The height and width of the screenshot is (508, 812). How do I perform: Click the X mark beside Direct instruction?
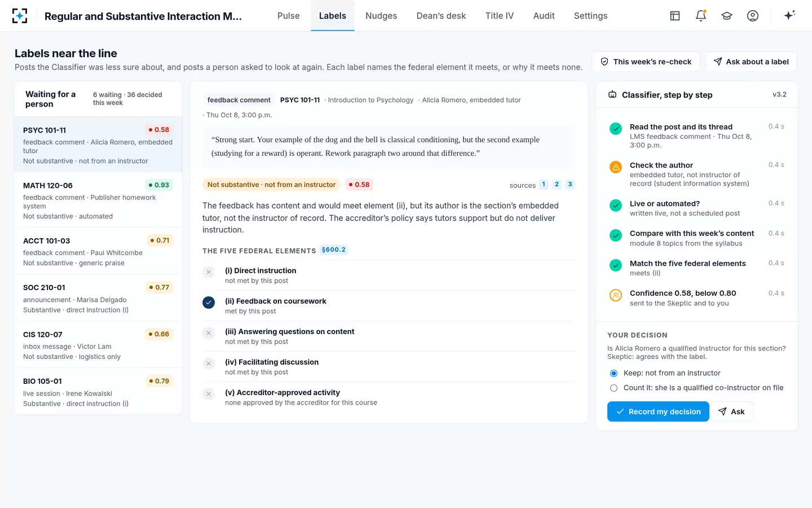[209, 272]
